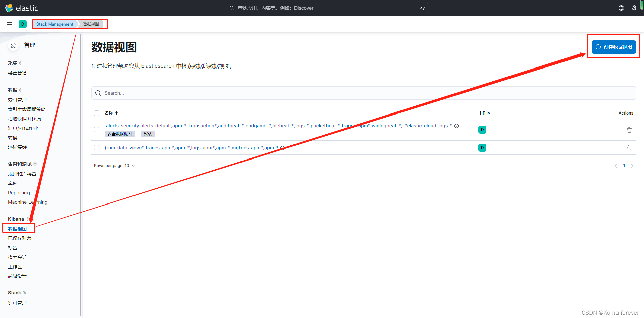Screen dimensions: 644x318
Task: Delete the rum-data-view data view
Action: pyautogui.click(x=629, y=148)
